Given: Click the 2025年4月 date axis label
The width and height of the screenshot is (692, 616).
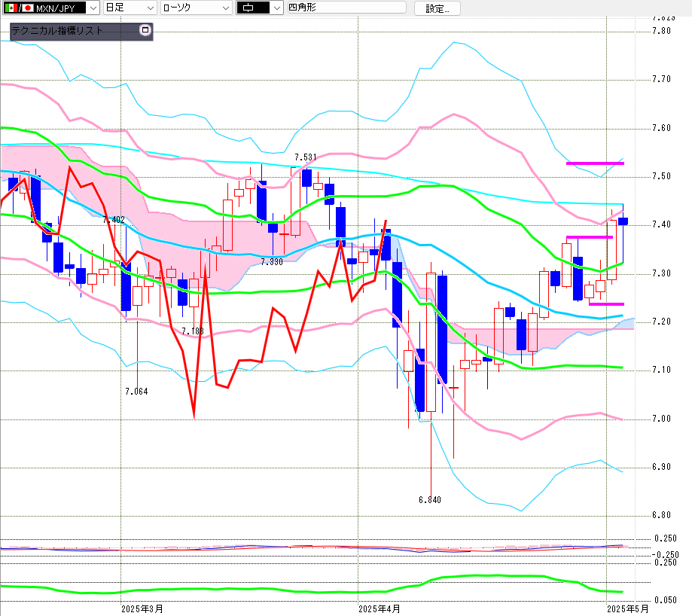Looking at the screenshot, I should point(379,609).
